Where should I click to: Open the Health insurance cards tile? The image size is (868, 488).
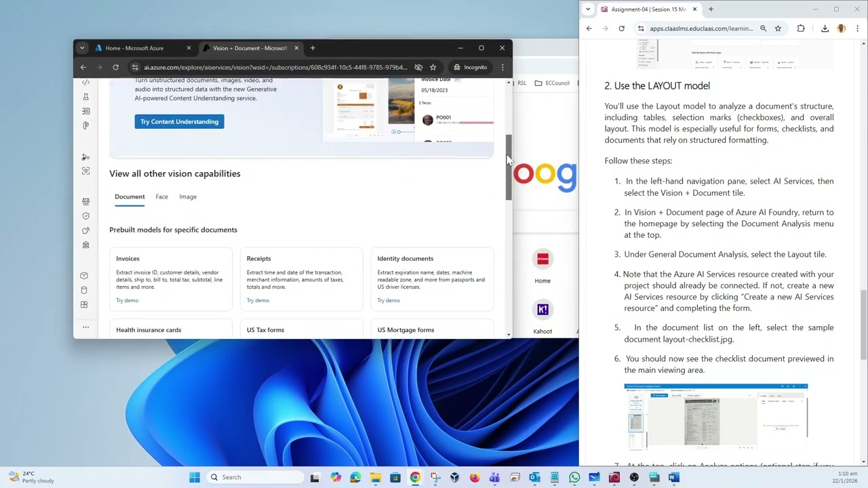pyautogui.click(x=171, y=329)
